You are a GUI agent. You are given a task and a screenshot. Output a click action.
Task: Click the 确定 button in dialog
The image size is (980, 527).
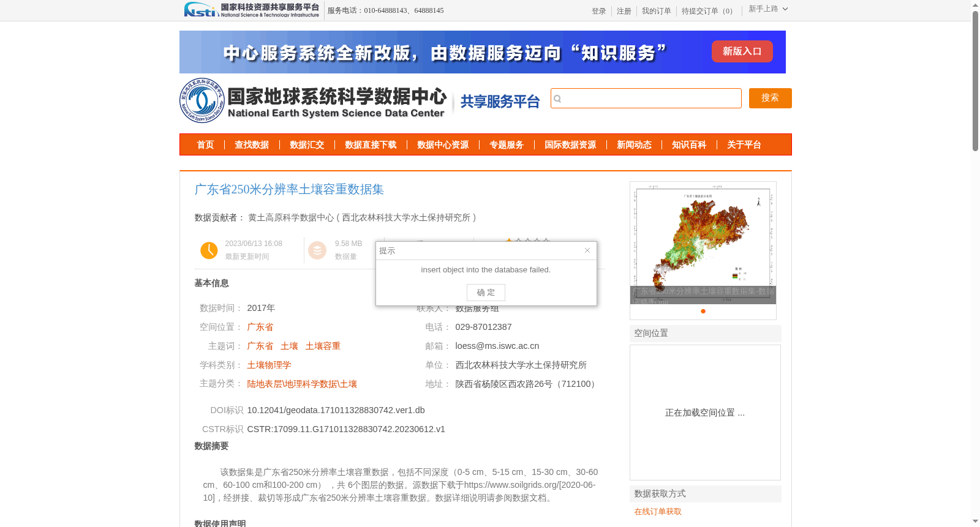[486, 293]
